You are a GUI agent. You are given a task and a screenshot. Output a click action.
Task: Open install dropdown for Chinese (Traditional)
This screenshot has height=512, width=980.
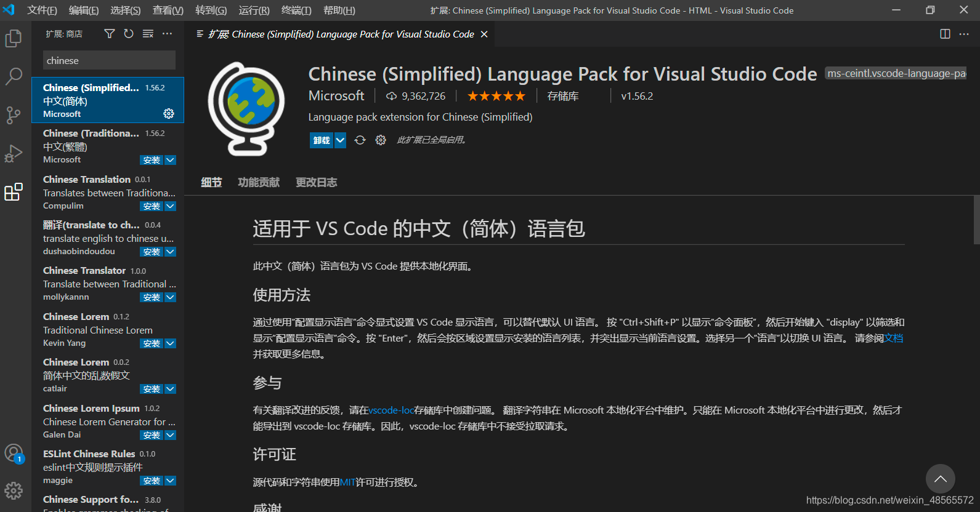click(x=171, y=160)
